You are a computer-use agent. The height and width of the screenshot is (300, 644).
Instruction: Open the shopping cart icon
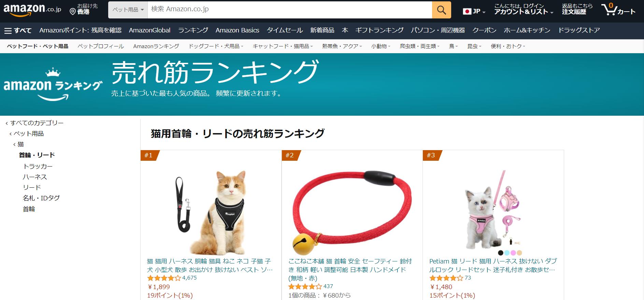(618, 10)
